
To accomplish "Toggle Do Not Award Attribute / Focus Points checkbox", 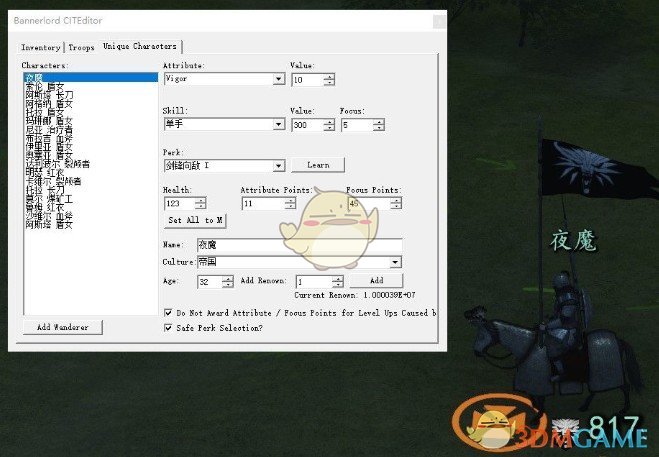I will tap(168, 313).
